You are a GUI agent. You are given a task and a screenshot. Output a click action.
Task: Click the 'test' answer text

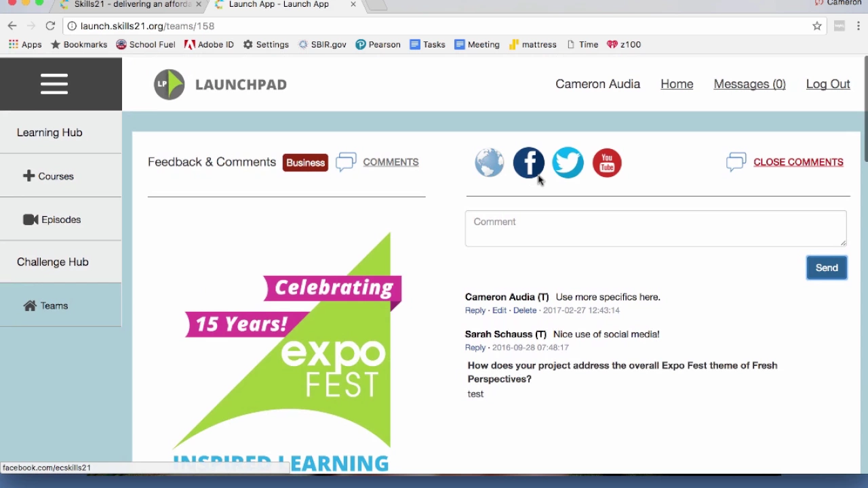tap(475, 394)
